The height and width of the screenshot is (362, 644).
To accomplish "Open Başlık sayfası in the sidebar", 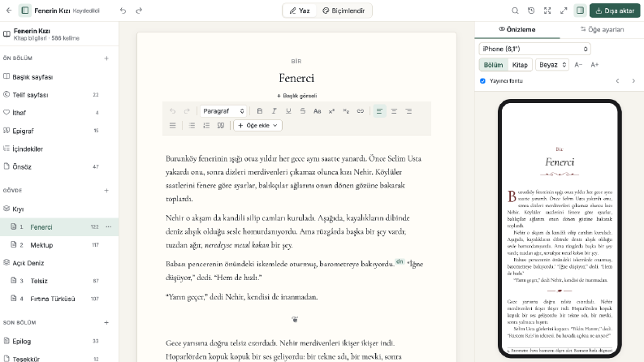I will click(59, 77).
